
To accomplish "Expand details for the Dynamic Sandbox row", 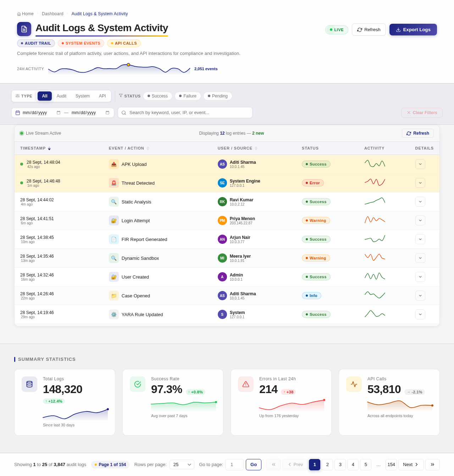I will point(420,258).
